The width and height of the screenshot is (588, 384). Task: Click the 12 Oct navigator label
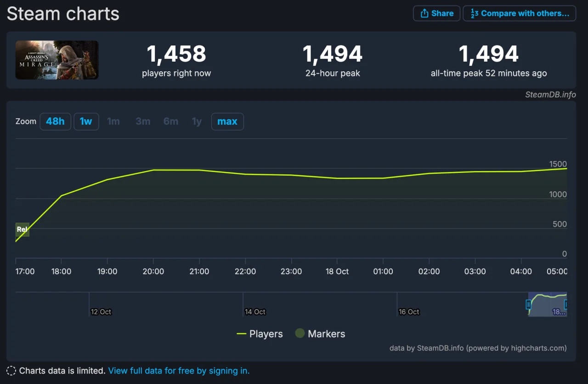pyautogui.click(x=101, y=312)
